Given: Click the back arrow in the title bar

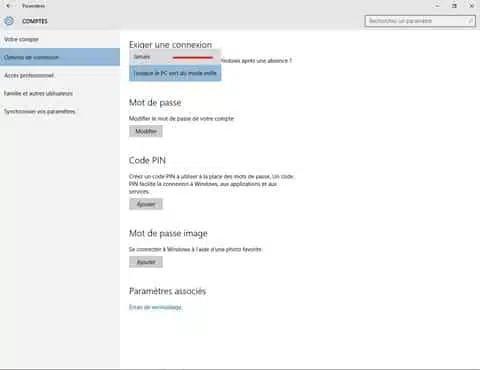Looking at the screenshot, I should pyautogui.click(x=8, y=6).
